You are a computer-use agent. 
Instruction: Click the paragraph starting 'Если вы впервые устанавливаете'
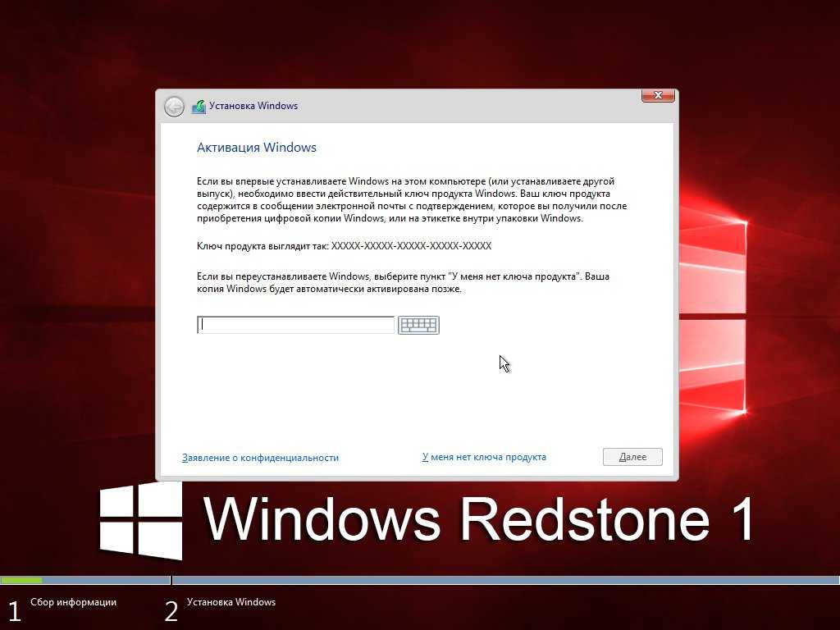pos(412,200)
